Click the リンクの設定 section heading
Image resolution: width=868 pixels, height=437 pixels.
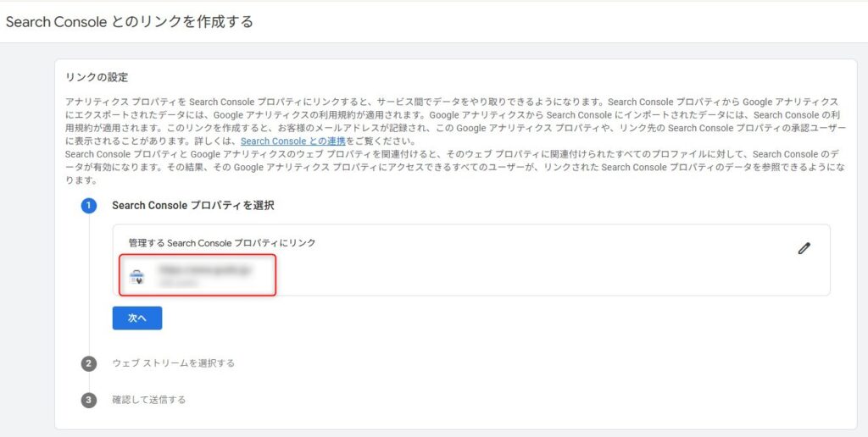tap(97, 78)
